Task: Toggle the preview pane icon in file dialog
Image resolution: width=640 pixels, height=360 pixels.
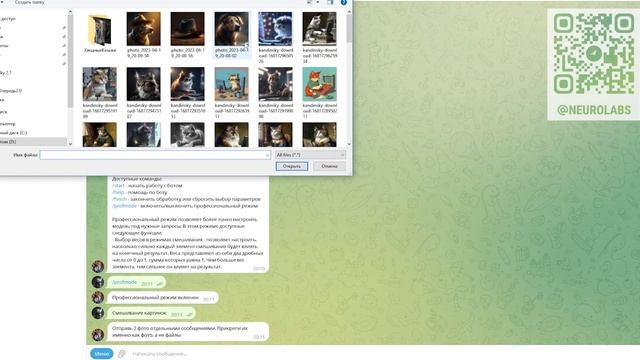Action: 330,2
